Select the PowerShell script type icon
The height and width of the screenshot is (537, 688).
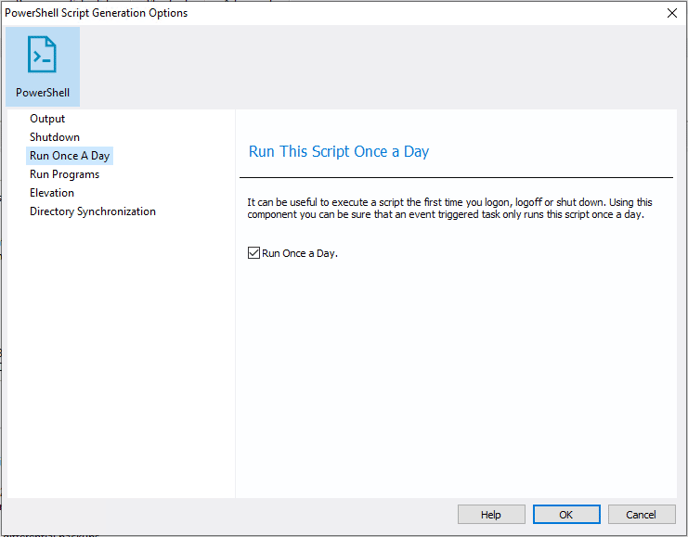pyautogui.click(x=43, y=67)
